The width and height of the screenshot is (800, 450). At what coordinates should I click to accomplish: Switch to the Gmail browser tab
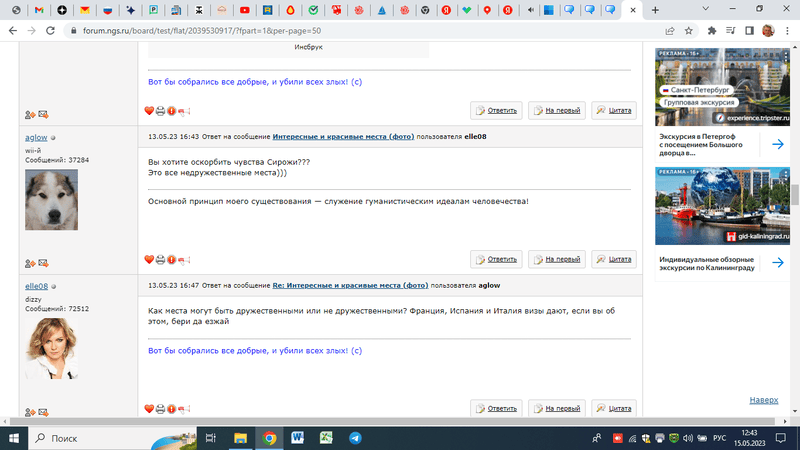(x=38, y=9)
